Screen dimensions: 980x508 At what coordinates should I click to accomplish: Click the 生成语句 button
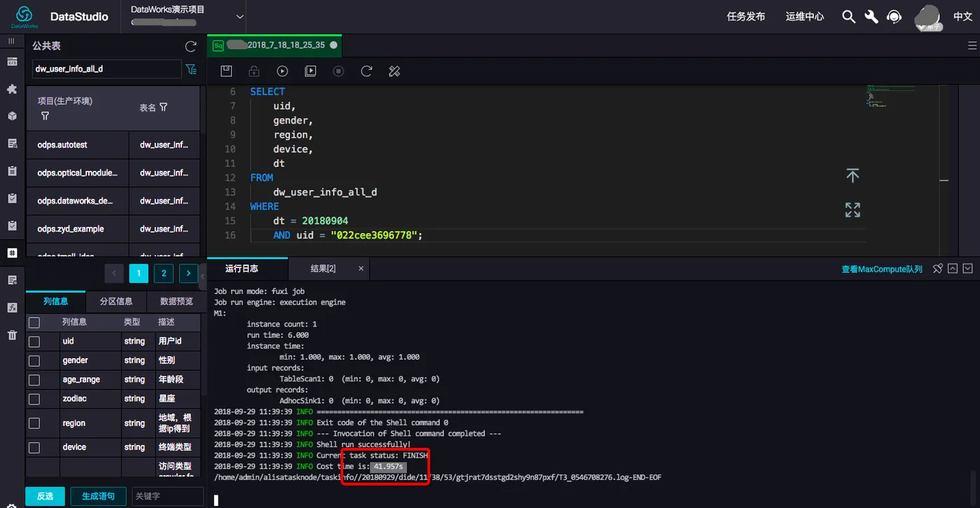pos(98,496)
